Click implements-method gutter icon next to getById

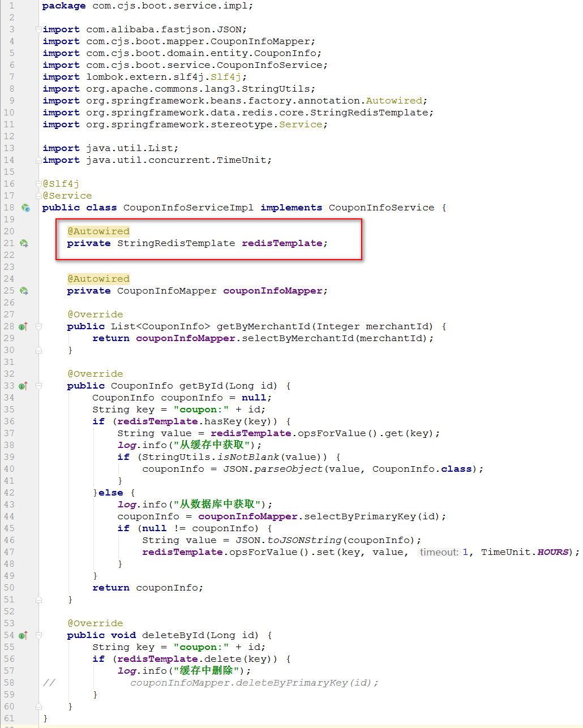pos(23,386)
